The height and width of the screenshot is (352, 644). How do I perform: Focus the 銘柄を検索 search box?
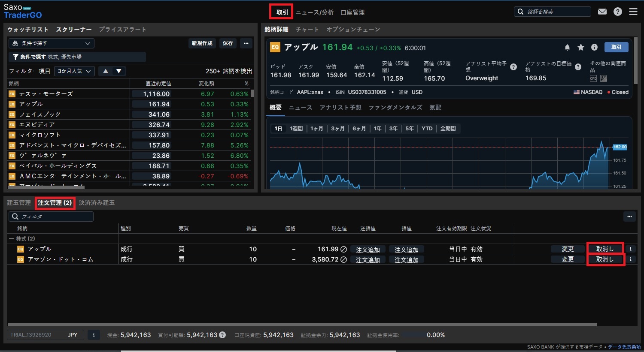(553, 12)
